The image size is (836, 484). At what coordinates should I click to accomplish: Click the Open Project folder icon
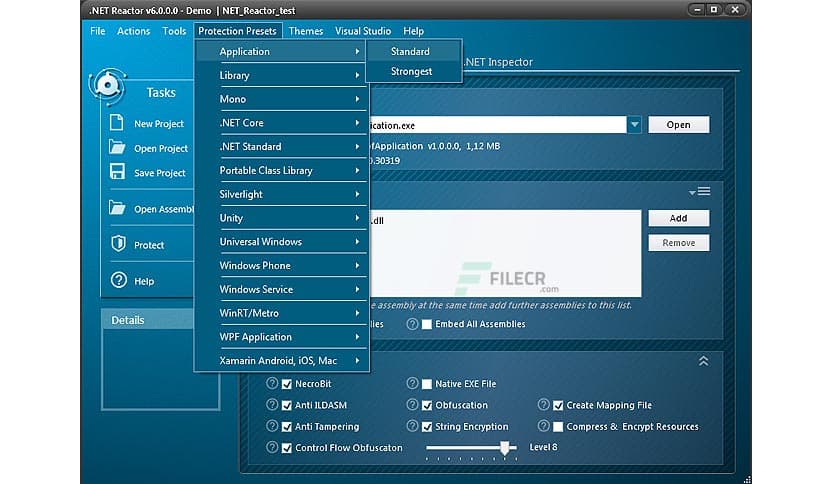tap(117, 148)
